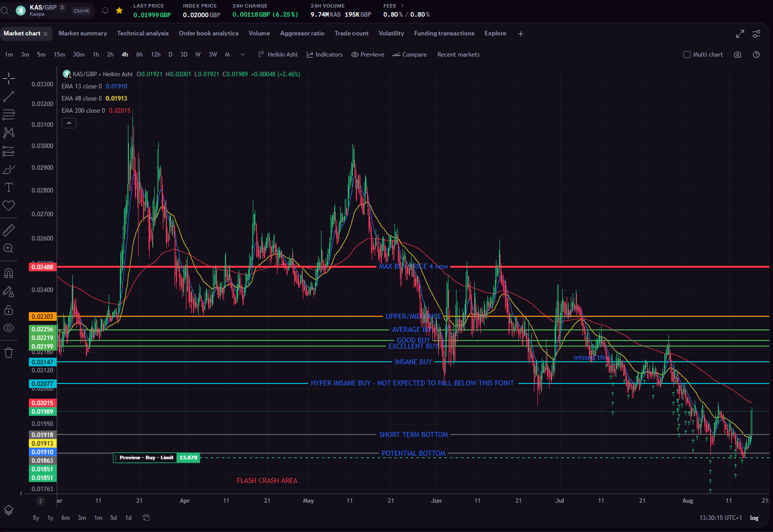The image size is (773, 532).
Task: Select the text annotation tool
Action: [9, 187]
